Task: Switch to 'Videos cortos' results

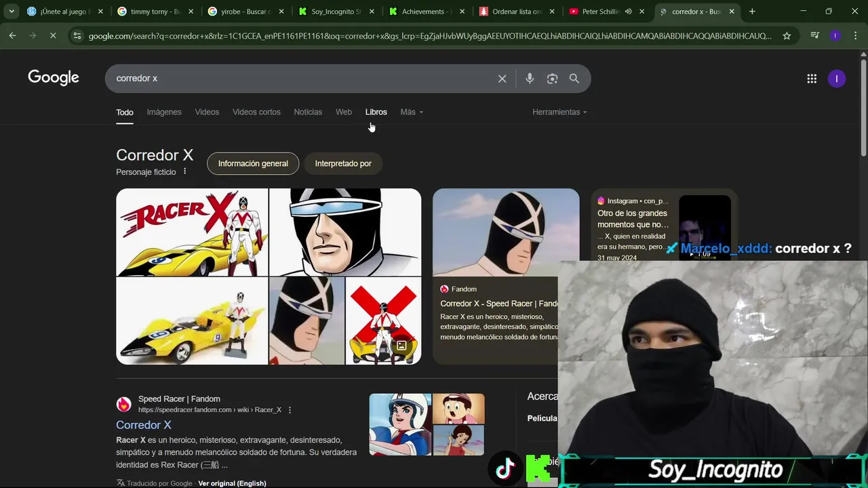Action: pos(256,112)
